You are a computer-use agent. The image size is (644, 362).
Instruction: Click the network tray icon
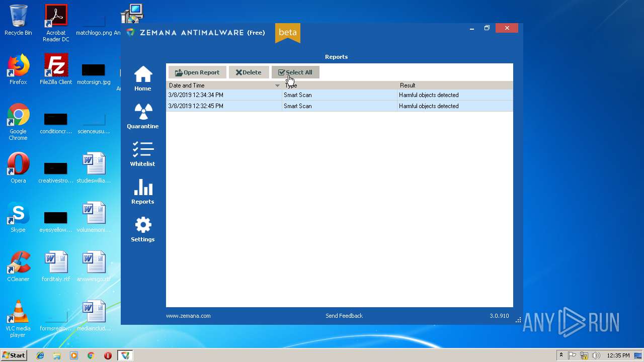point(584,355)
